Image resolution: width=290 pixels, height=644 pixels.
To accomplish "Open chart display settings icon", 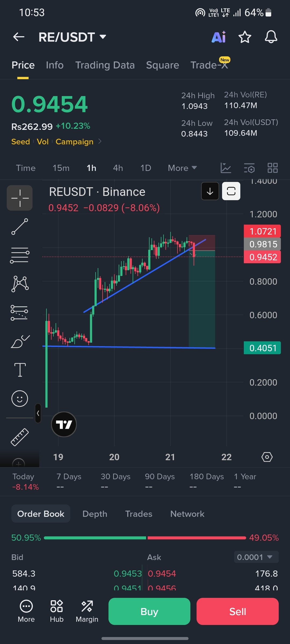I will pos(249,168).
